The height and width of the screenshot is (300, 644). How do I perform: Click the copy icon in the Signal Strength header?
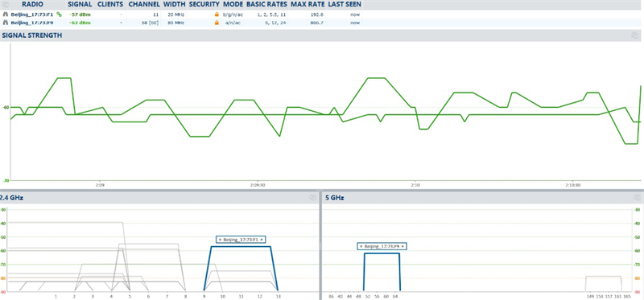click(634, 35)
